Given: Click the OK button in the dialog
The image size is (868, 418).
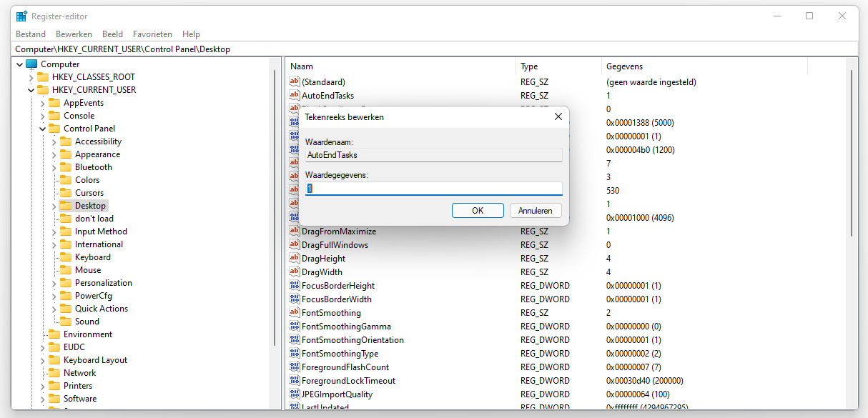Looking at the screenshot, I should coord(478,210).
